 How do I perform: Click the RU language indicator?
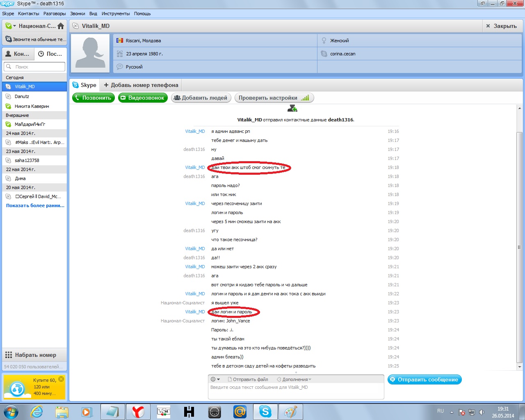(441, 411)
